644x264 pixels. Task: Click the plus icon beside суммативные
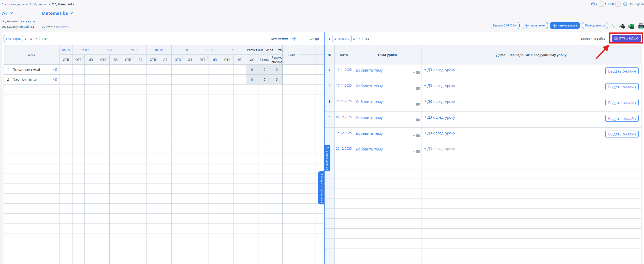[294, 39]
